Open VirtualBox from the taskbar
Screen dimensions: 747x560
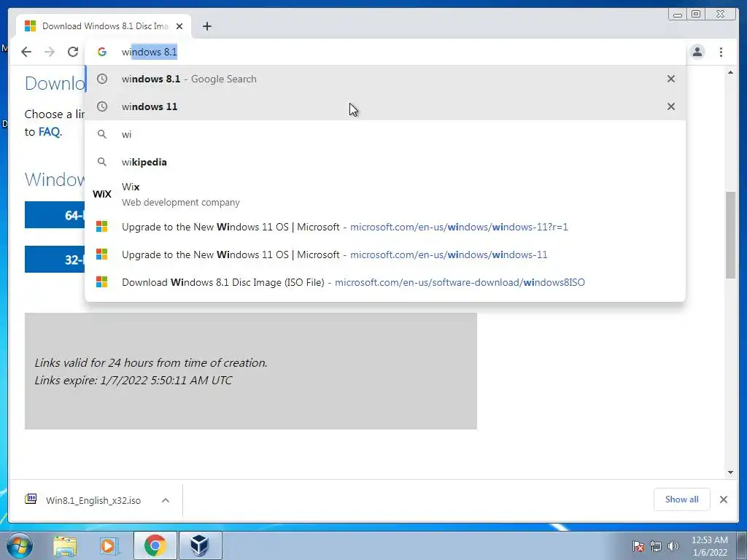(200, 545)
